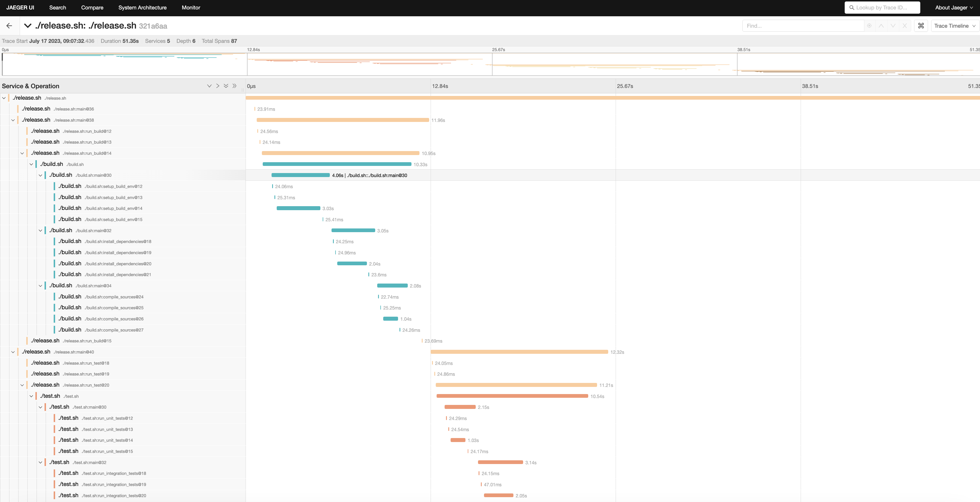
Task: Collapse one level single chevron down
Action: point(209,86)
